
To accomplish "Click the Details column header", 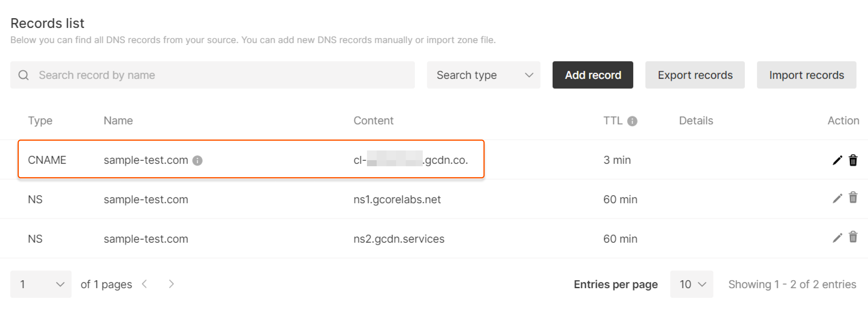I will click(x=696, y=121).
